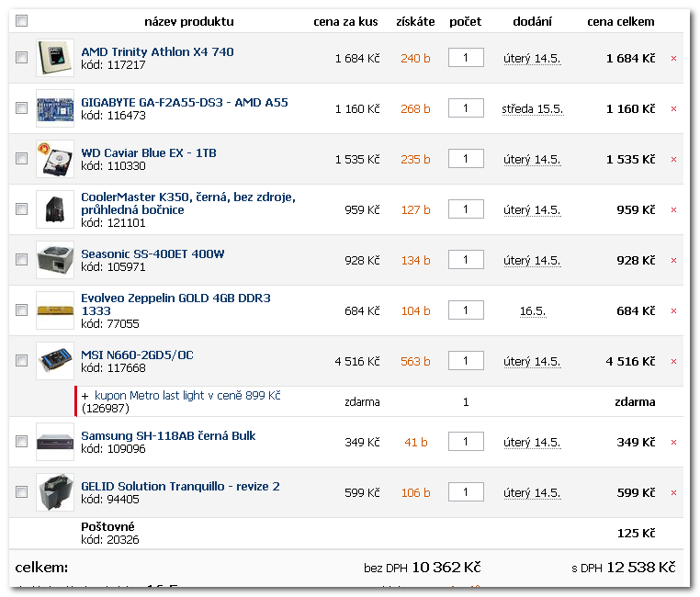
Task: Edit quantity field for Samsung SH-118AB
Action: [466, 441]
